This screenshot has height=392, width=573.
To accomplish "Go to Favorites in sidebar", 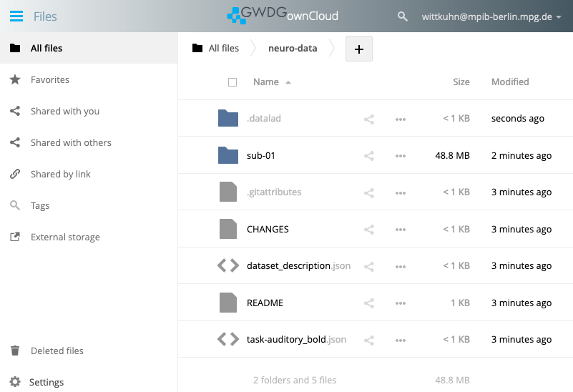I will pos(49,80).
